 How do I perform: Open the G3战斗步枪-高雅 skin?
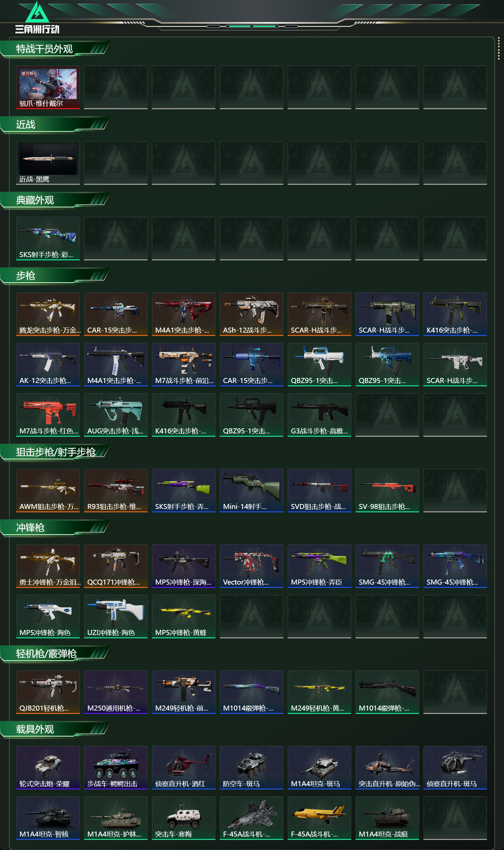point(319,415)
